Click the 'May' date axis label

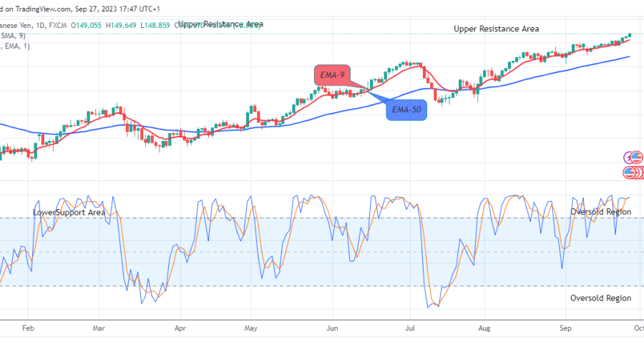(x=250, y=328)
